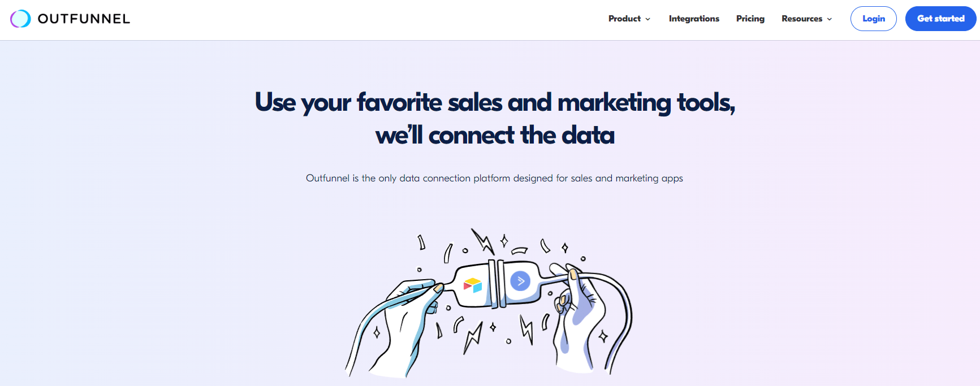Expand the Resources dropdown
The height and width of the screenshot is (386, 980).
pos(802,19)
